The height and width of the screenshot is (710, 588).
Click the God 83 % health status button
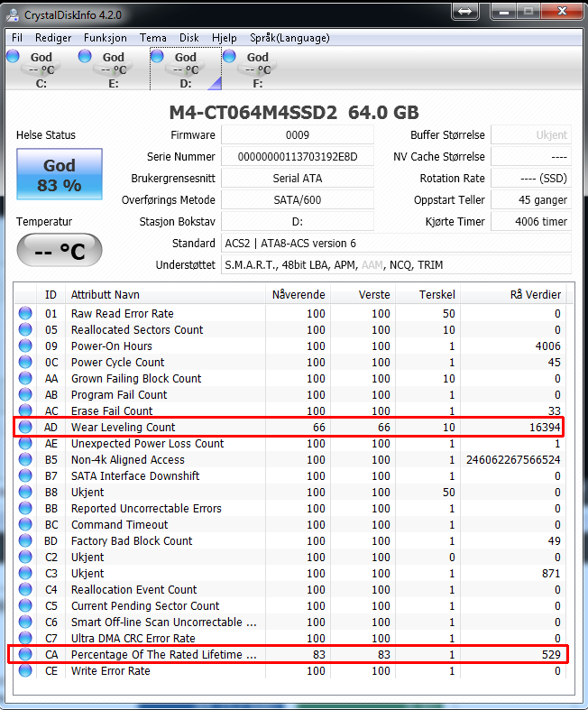[x=60, y=174]
